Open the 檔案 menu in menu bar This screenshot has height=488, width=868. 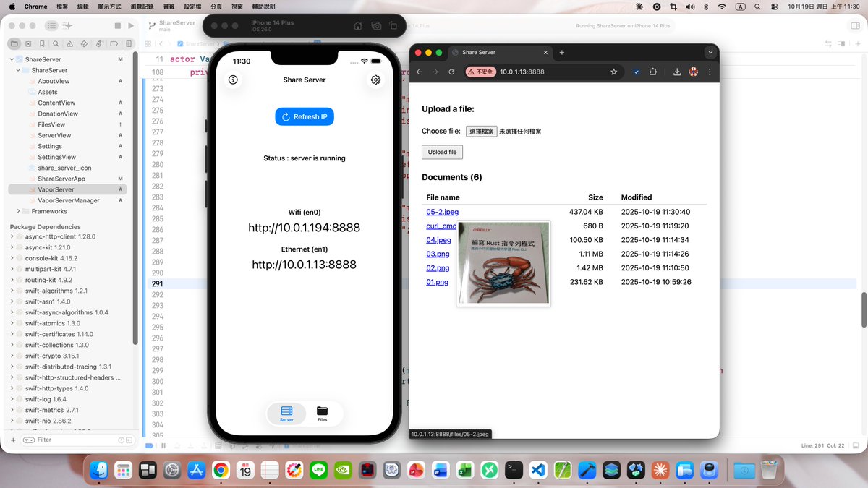[62, 7]
